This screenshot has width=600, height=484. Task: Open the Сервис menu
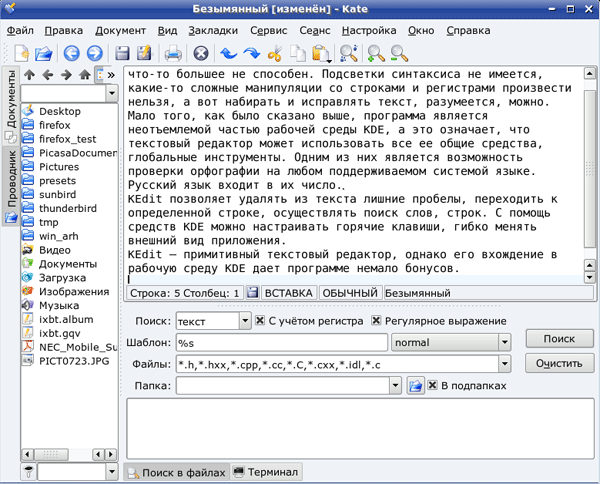point(269,31)
